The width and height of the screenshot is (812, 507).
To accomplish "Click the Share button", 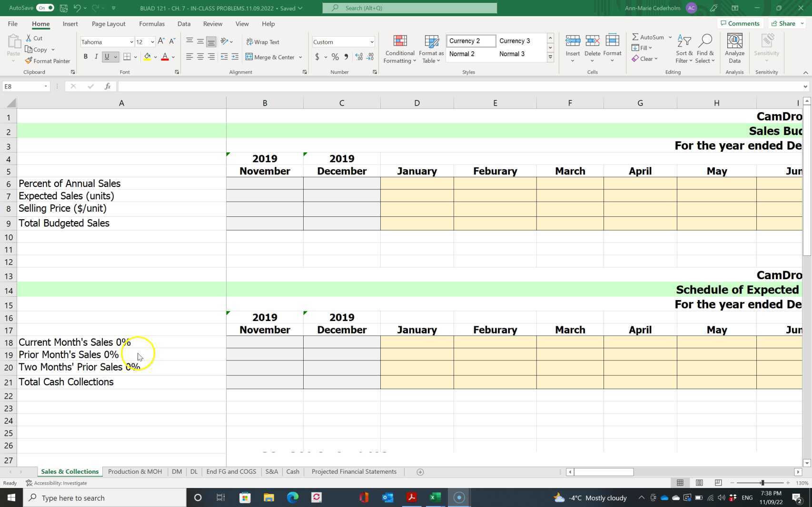I will [784, 23].
